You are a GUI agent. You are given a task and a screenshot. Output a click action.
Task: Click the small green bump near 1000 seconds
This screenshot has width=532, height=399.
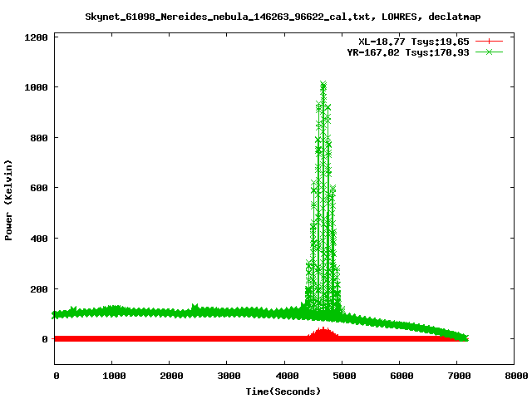tap(113, 310)
